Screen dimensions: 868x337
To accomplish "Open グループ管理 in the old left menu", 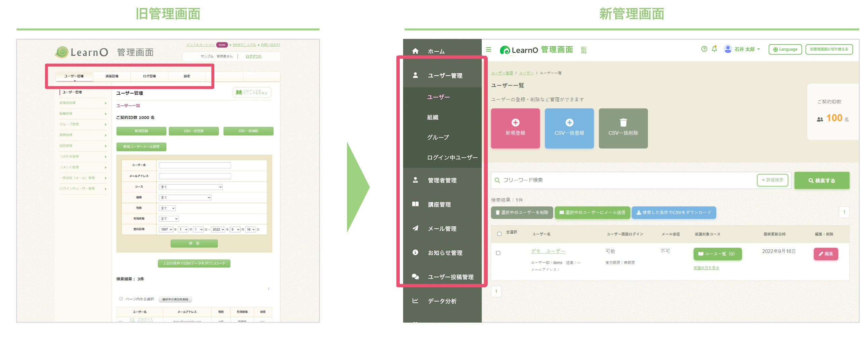I will (83, 124).
